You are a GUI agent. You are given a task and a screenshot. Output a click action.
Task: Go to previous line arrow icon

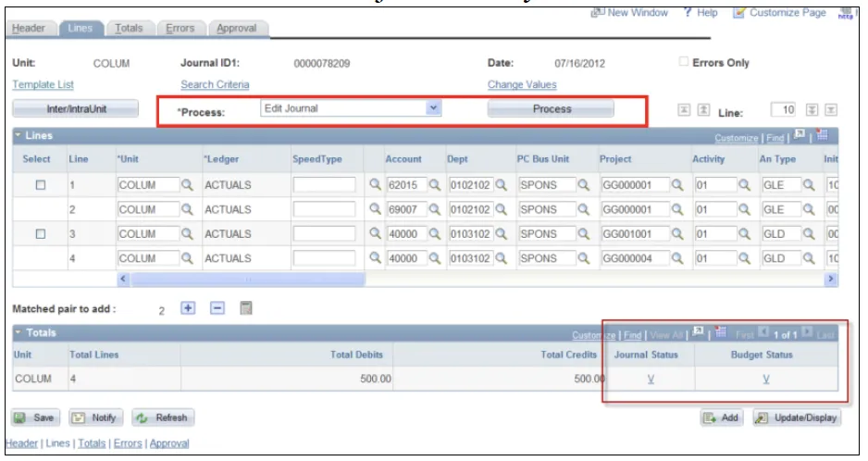pos(703,110)
